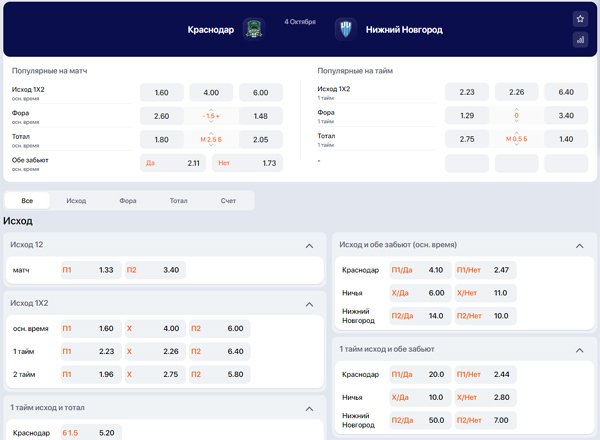Viewport: 600px width, 440px height.
Task: Decrease match total value with down arrow
Action: click(211, 145)
